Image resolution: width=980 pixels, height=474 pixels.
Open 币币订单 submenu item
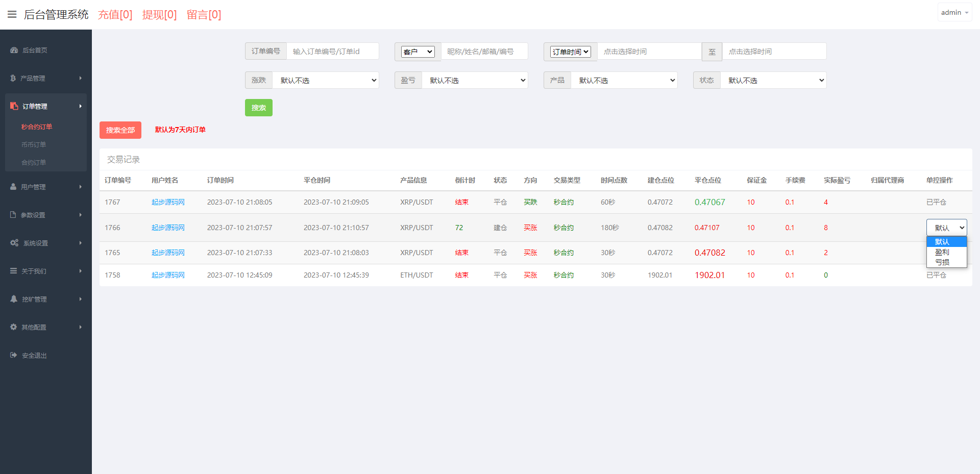point(34,144)
